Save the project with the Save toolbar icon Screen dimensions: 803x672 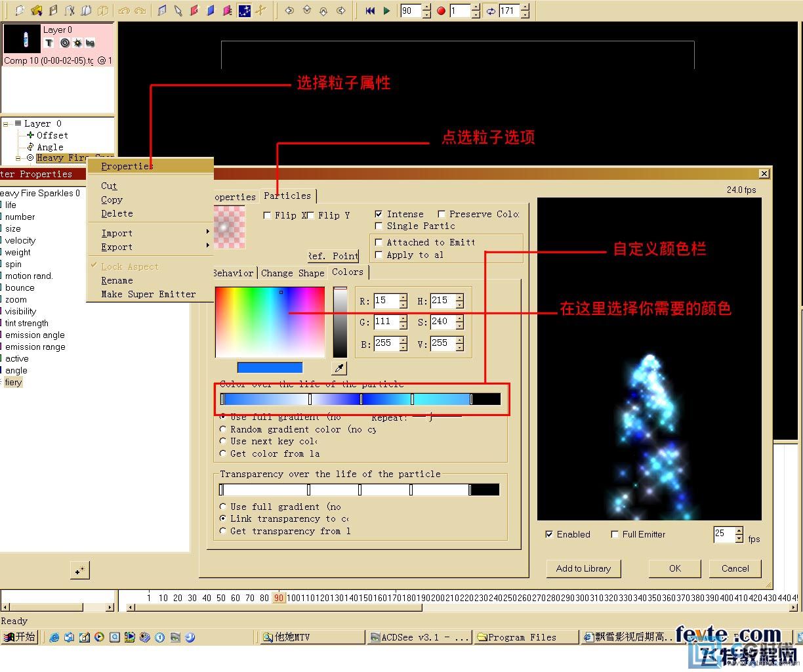[54, 10]
